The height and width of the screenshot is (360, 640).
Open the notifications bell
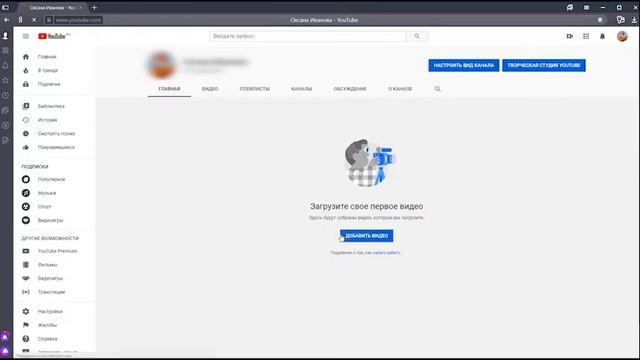click(602, 36)
